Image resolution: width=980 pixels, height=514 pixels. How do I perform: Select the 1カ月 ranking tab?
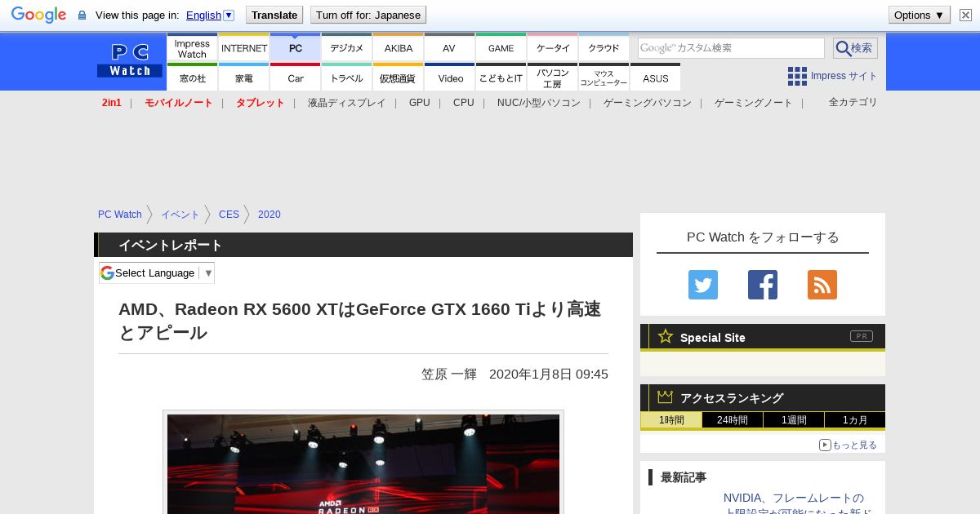854,420
